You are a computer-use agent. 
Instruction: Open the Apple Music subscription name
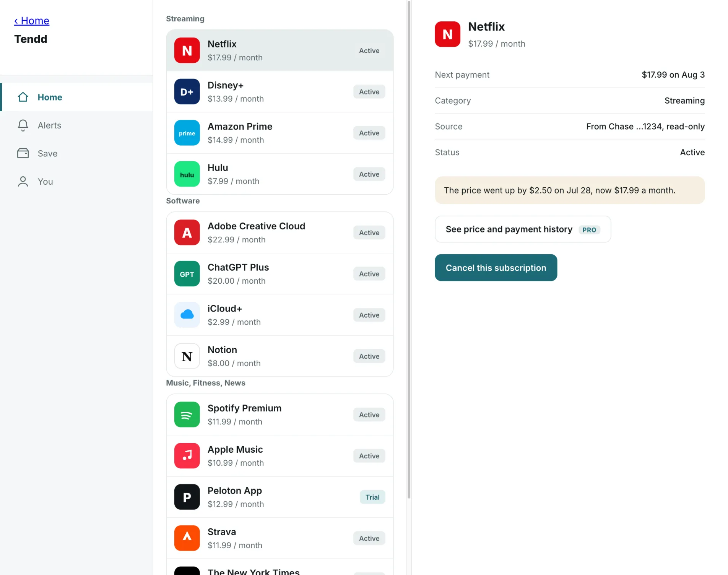click(235, 450)
